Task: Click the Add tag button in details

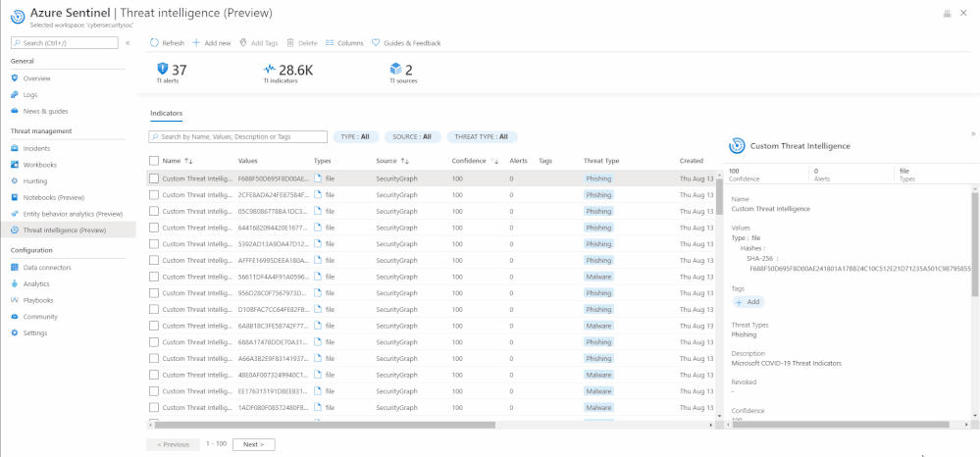Action: click(x=748, y=302)
